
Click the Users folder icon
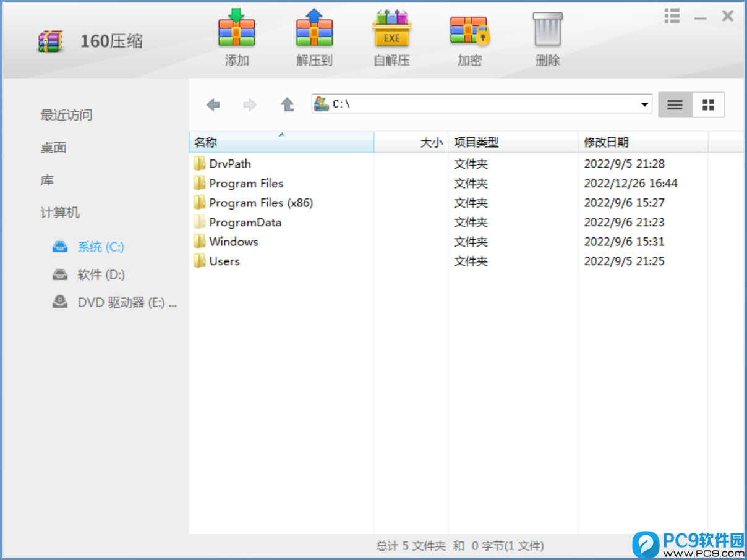coord(199,261)
